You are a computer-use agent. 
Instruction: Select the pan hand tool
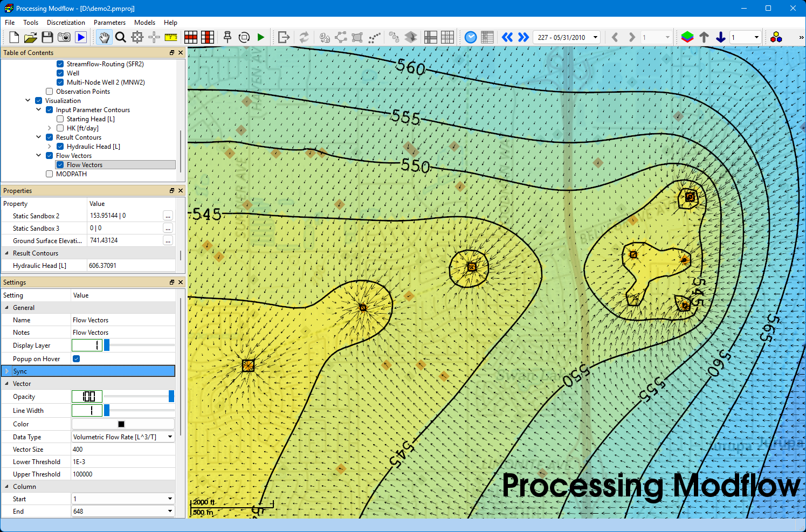104,37
